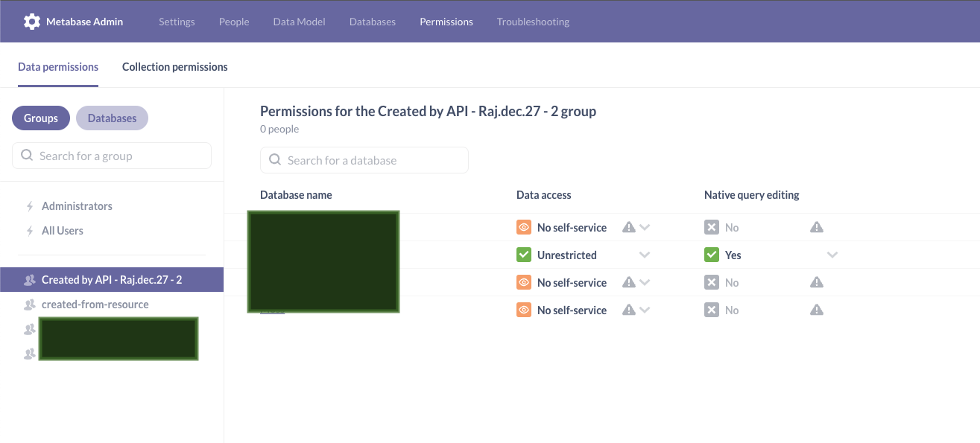The width and height of the screenshot is (980, 443).
Task: Click the Search for a group field
Action: click(x=112, y=156)
